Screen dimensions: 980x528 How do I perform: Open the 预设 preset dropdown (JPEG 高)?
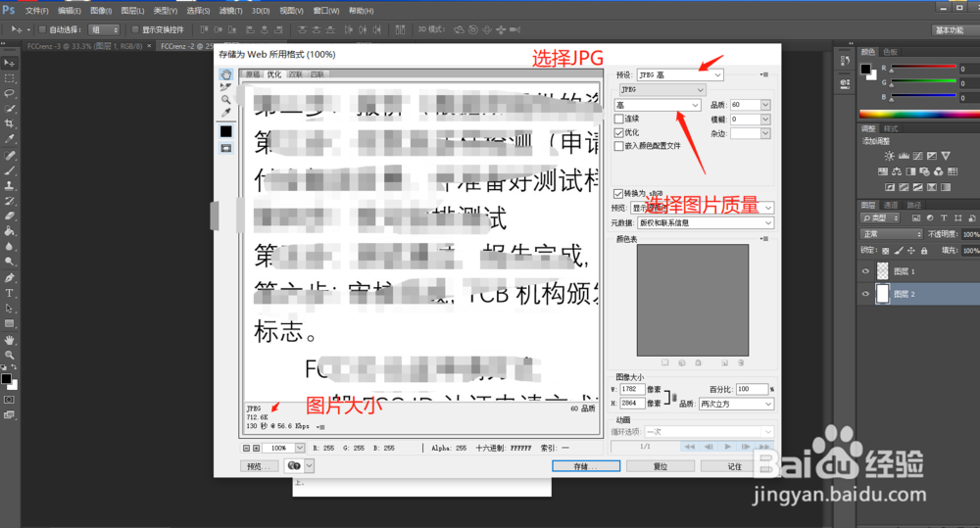680,75
